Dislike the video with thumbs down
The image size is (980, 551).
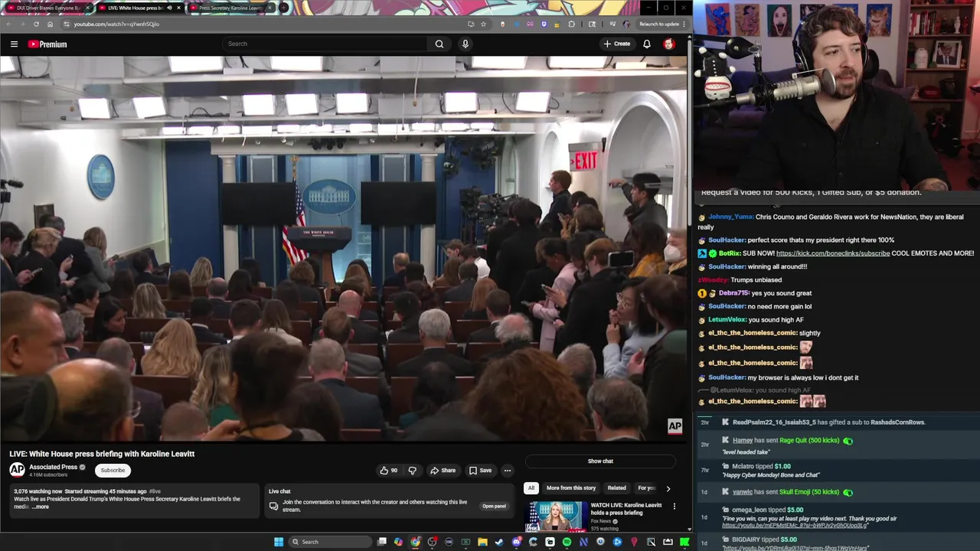412,470
